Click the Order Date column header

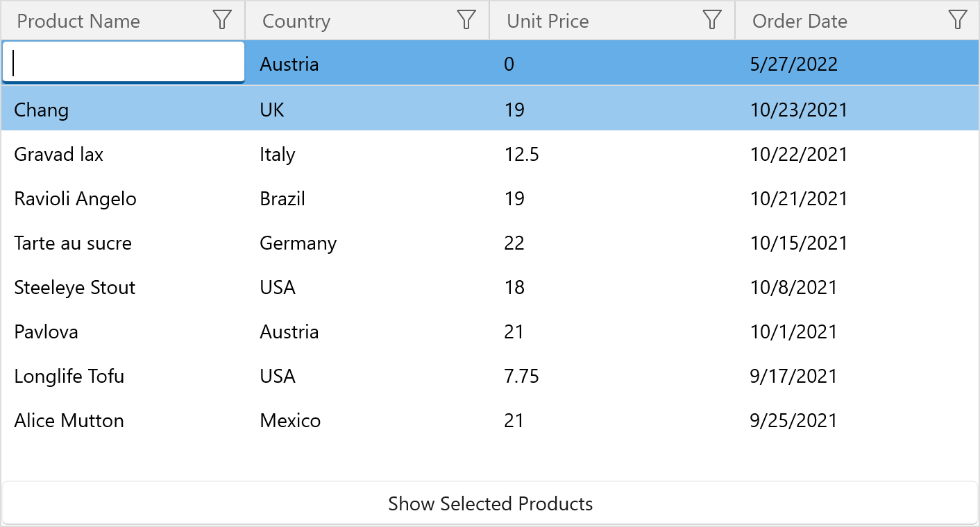[x=800, y=21]
